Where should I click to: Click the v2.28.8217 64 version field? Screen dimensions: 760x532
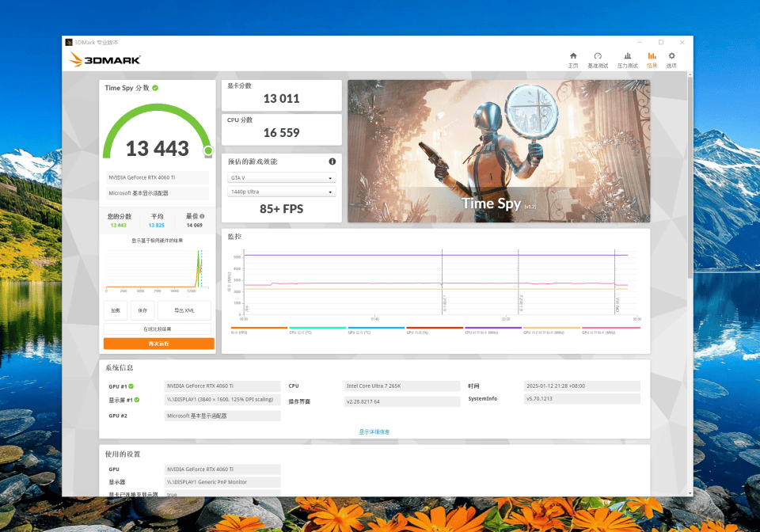[402, 401]
